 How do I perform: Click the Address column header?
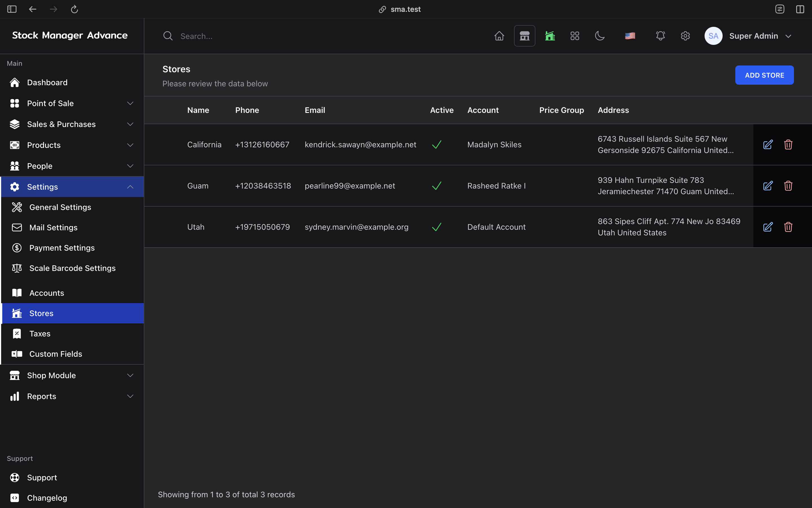click(x=613, y=110)
